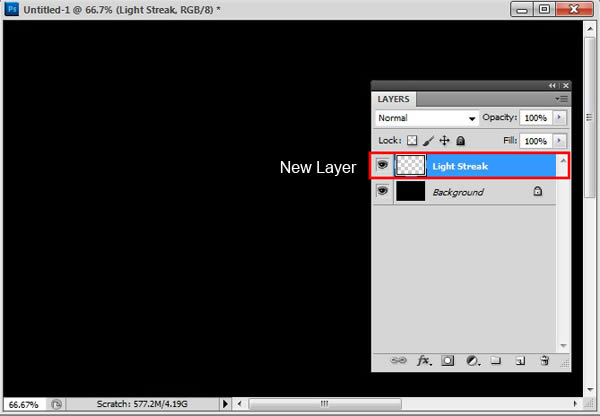This screenshot has height=416, width=600.
Task: Click the horizontal scroll left arrow
Action: click(x=240, y=404)
